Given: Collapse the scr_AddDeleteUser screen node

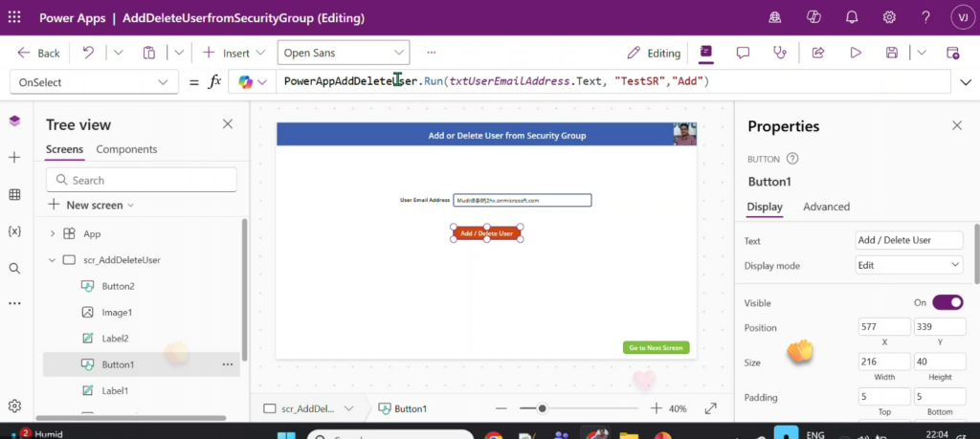Looking at the screenshot, I should tap(53, 260).
